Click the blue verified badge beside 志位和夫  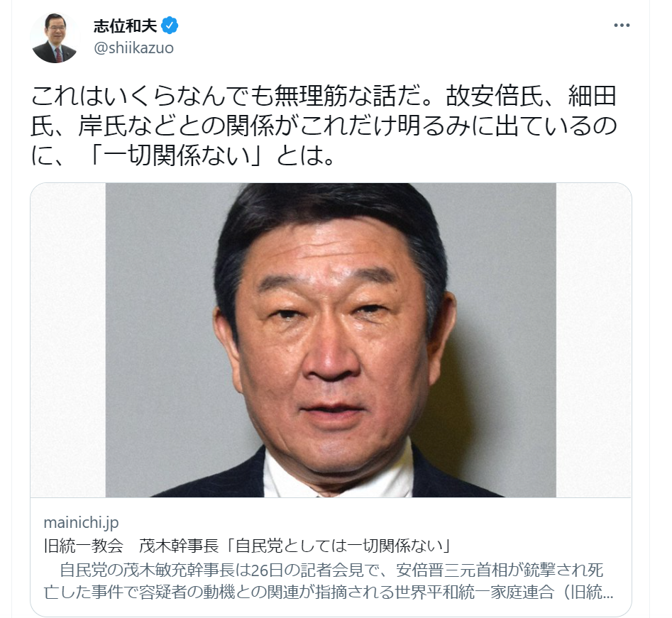tap(170, 26)
